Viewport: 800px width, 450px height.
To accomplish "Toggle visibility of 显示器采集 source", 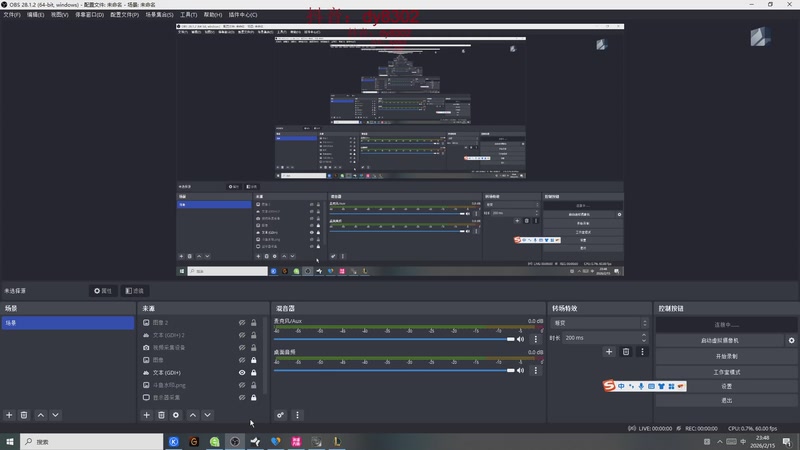I will [242, 397].
